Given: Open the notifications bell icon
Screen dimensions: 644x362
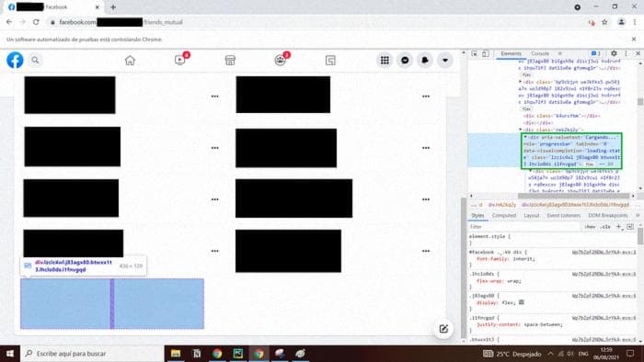Looking at the screenshot, I should tap(425, 61).
